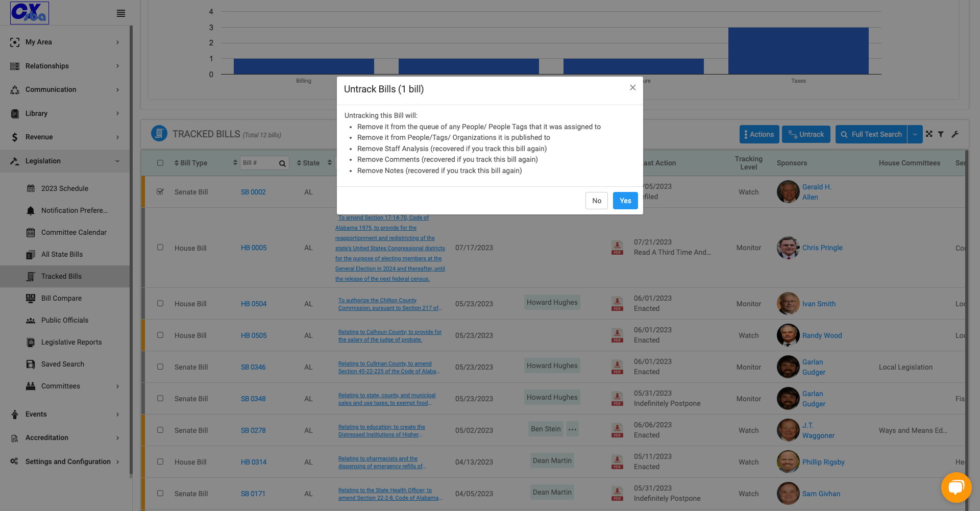980x511 pixels.
Task: Toggle the select-all bills checkbox
Action: point(160,163)
